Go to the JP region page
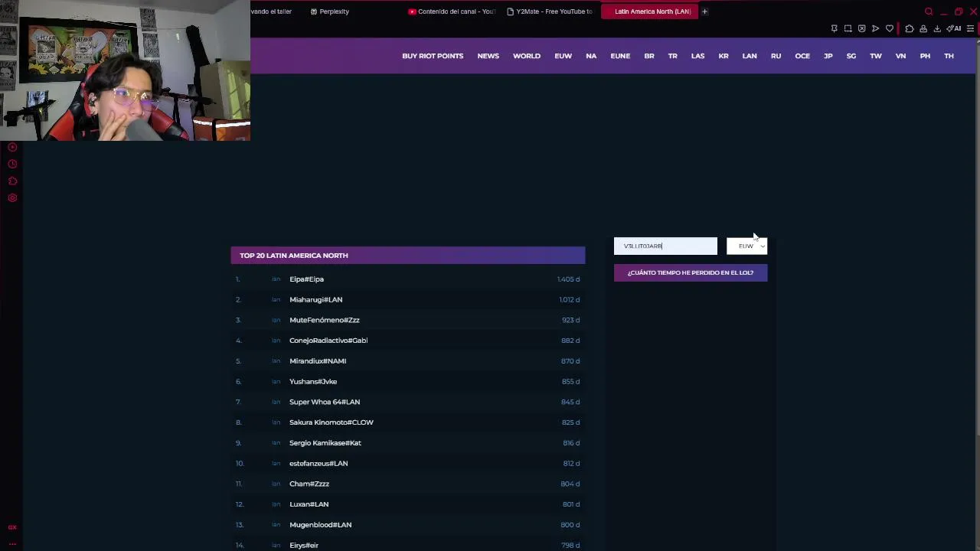980x551 pixels. pos(828,56)
